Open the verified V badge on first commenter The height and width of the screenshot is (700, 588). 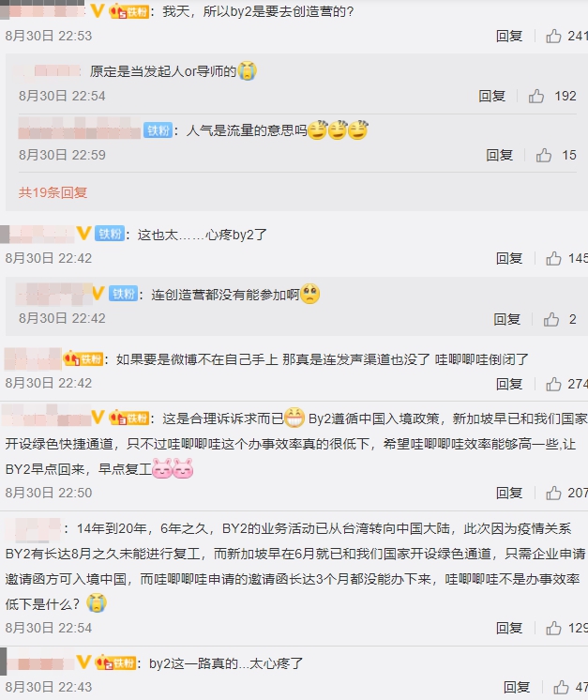click(x=97, y=11)
